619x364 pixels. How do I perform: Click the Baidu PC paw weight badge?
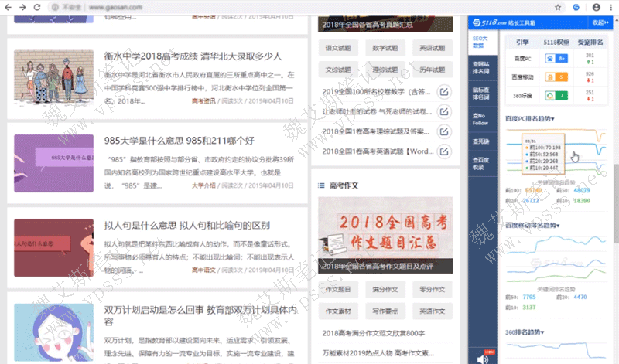pyautogui.click(x=556, y=59)
